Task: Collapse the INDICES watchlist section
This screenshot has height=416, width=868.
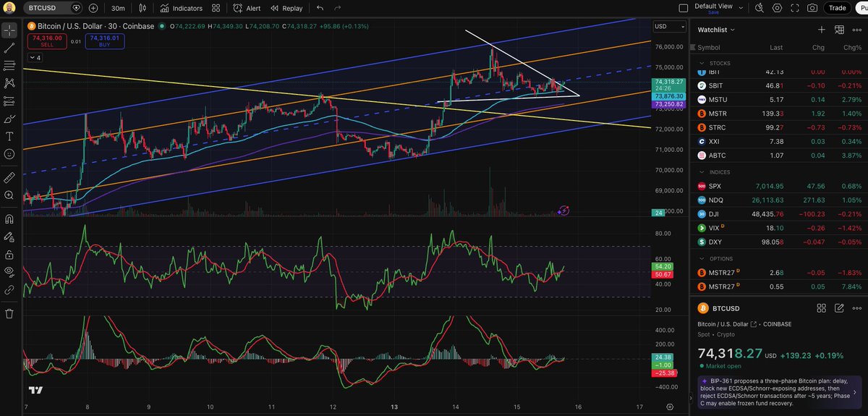Action: coord(701,172)
